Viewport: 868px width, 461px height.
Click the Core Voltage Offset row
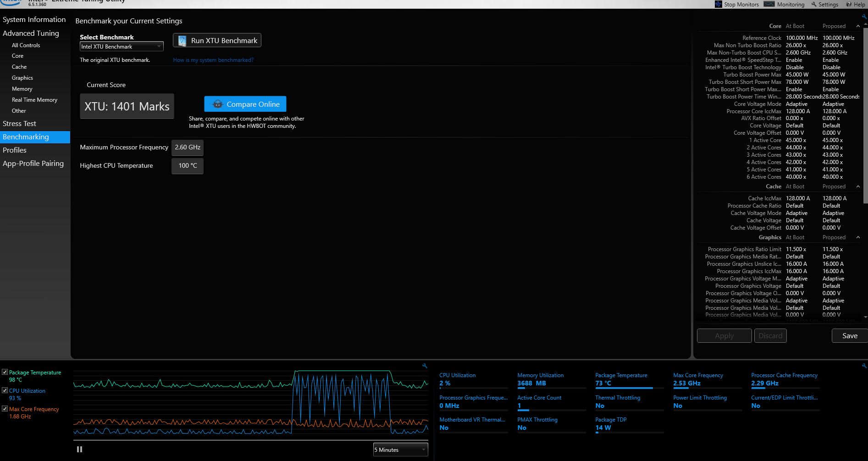pyautogui.click(x=780, y=133)
